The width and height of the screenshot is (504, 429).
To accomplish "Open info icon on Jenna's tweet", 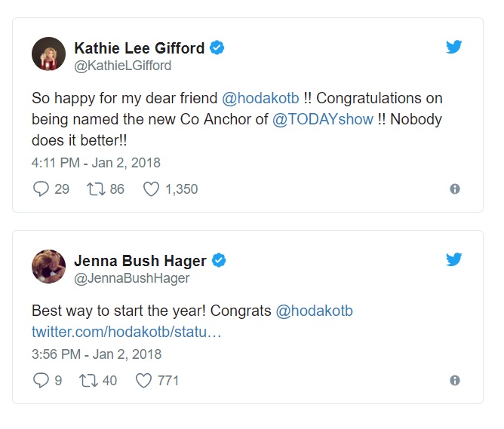I will (455, 381).
